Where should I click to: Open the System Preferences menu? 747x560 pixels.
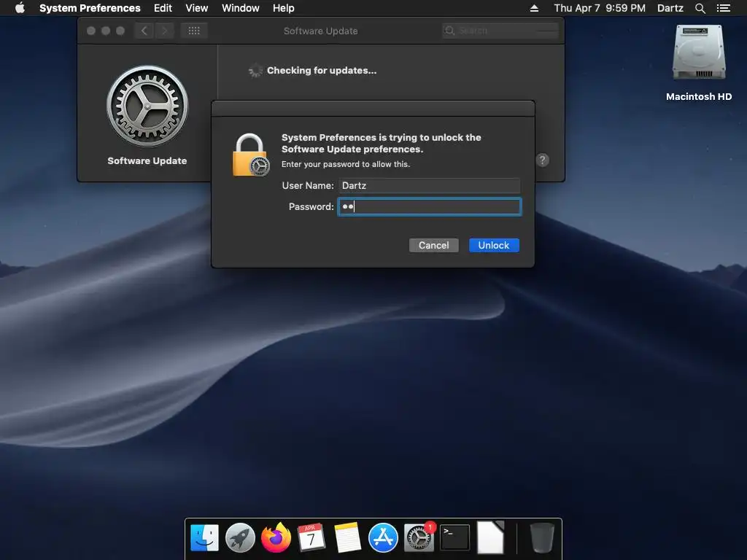coord(90,8)
